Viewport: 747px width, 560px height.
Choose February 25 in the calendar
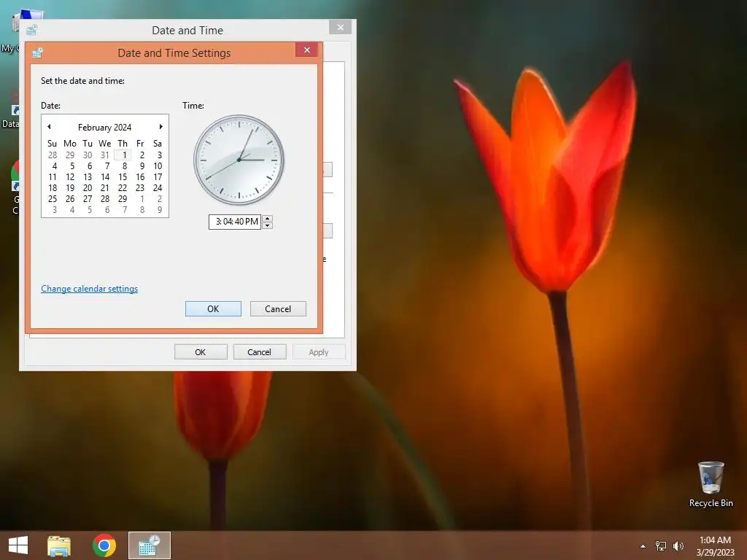click(x=53, y=198)
